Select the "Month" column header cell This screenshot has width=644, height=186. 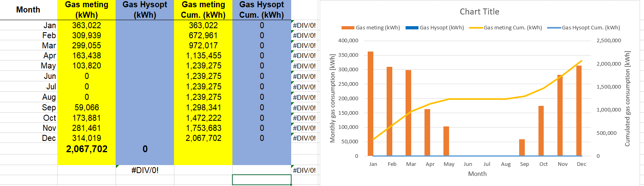[x=28, y=10]
